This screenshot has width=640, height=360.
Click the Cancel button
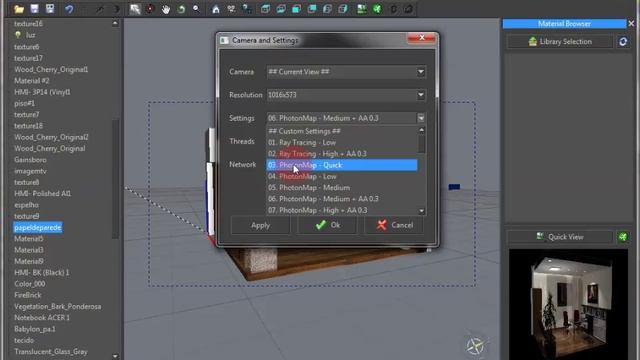point(394,225)
